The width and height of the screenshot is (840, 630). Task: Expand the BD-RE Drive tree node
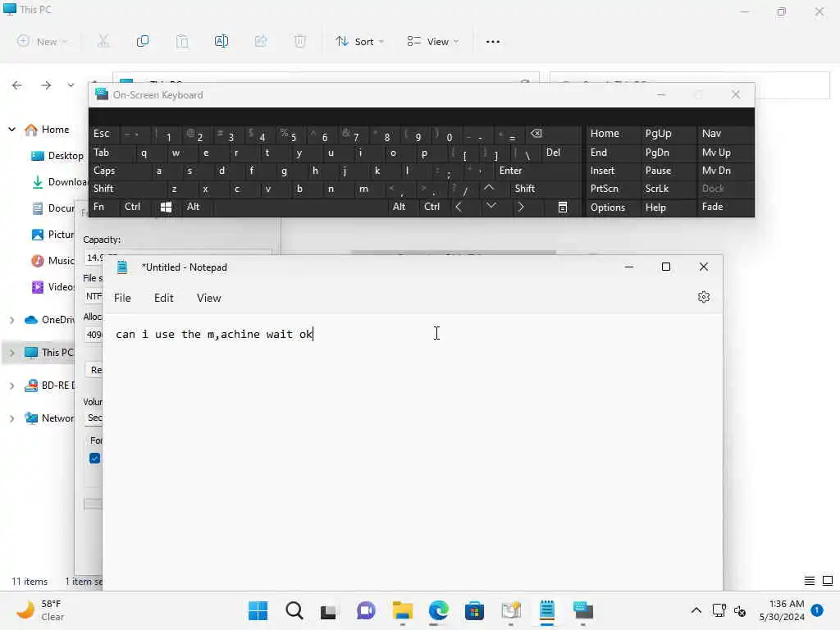coord(11,386)
